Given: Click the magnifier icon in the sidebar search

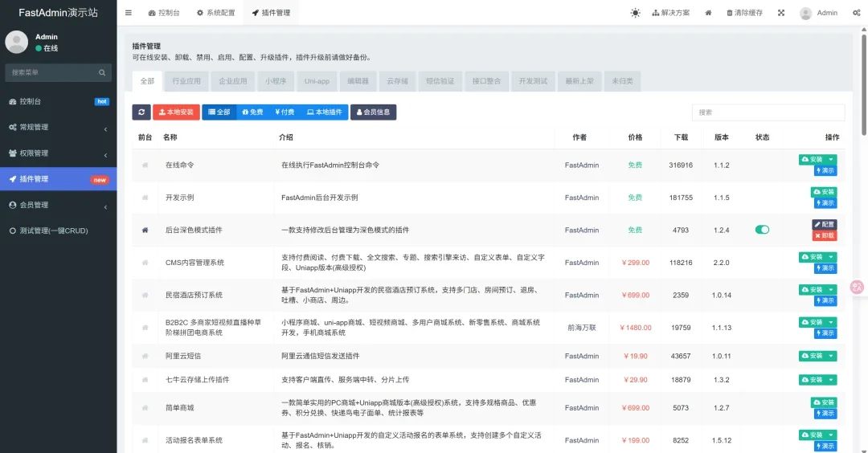Looking at the screenshot, I should point(102,72).
